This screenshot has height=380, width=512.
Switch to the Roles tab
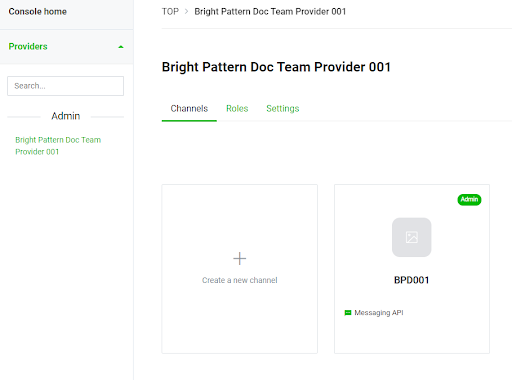coord(237,109)
